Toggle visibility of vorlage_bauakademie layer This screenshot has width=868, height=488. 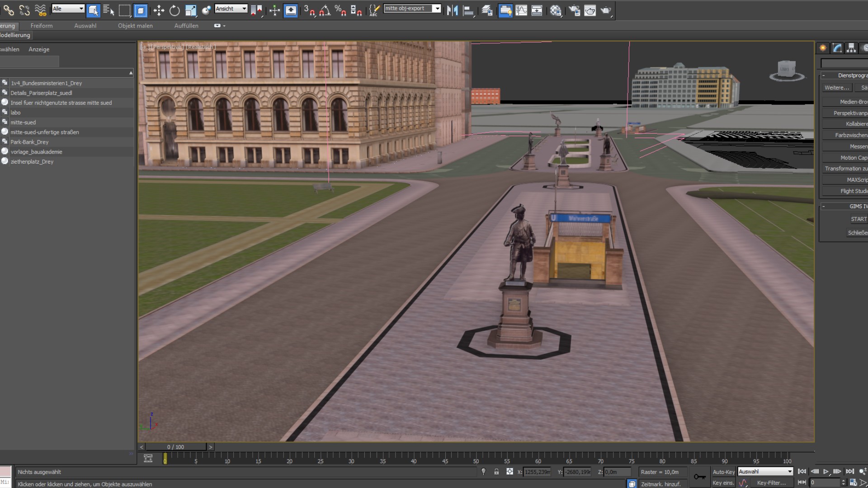5,151
